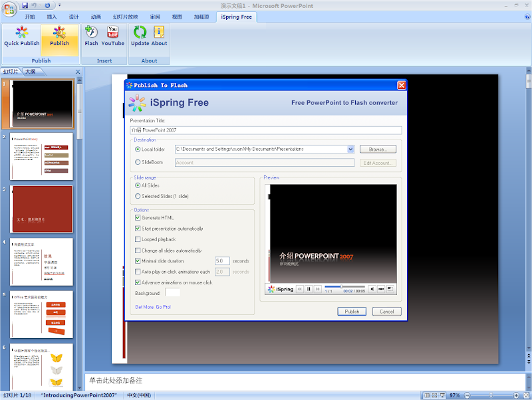Select the Local folder radio button
This screenshot has width=532, height=400.
tap(138, 149)
